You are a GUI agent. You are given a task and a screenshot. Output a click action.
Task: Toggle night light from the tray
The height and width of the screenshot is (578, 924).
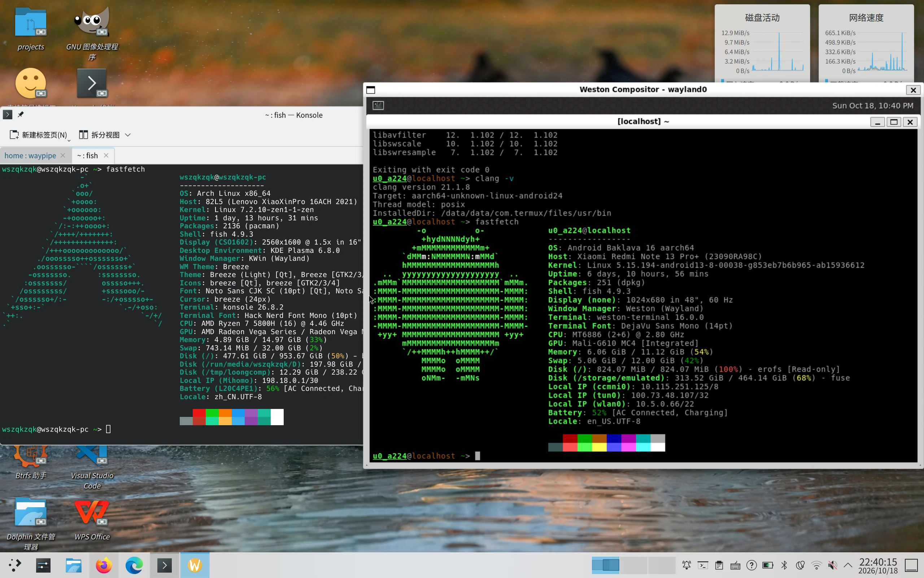tap(800, 565)
